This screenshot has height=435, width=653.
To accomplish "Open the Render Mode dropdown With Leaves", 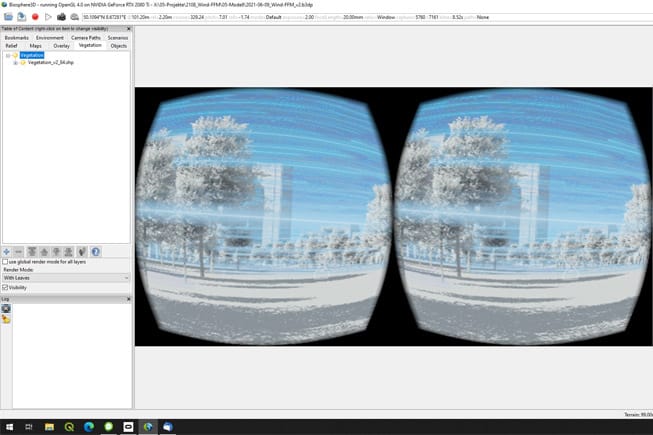I will [x=66, y=278].
